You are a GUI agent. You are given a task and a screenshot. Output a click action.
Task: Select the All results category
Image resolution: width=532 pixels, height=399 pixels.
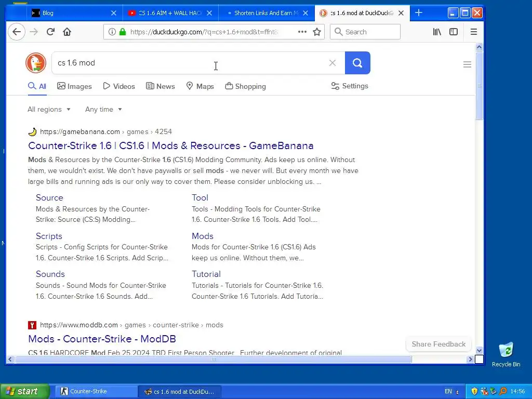(x=37, y=86)
